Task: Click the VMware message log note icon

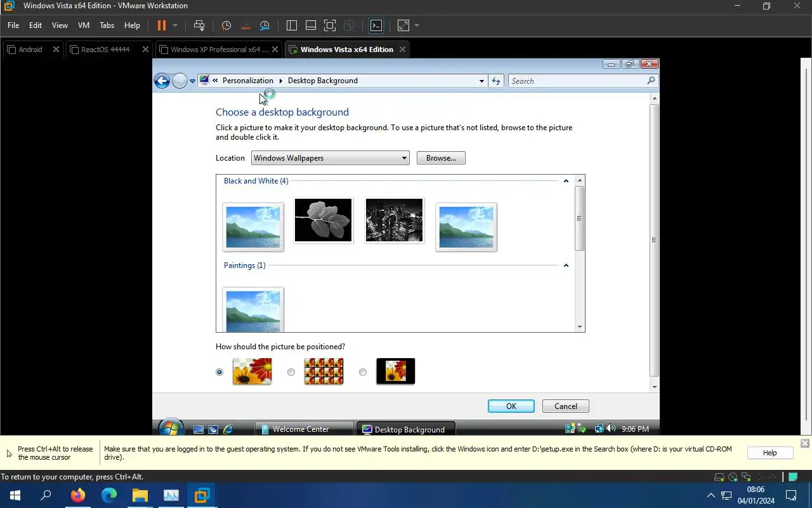Action: click(793, 477)
